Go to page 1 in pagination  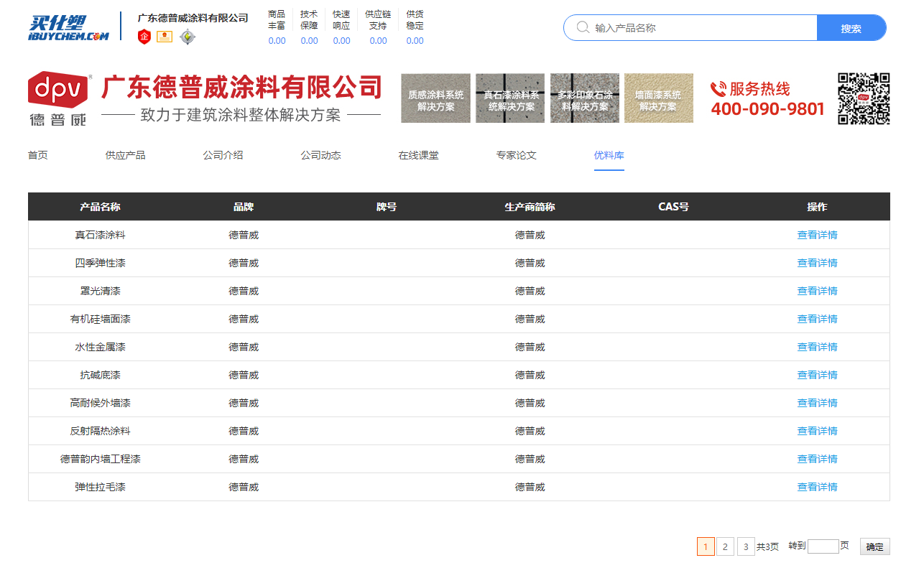click(x=706, y=546)
